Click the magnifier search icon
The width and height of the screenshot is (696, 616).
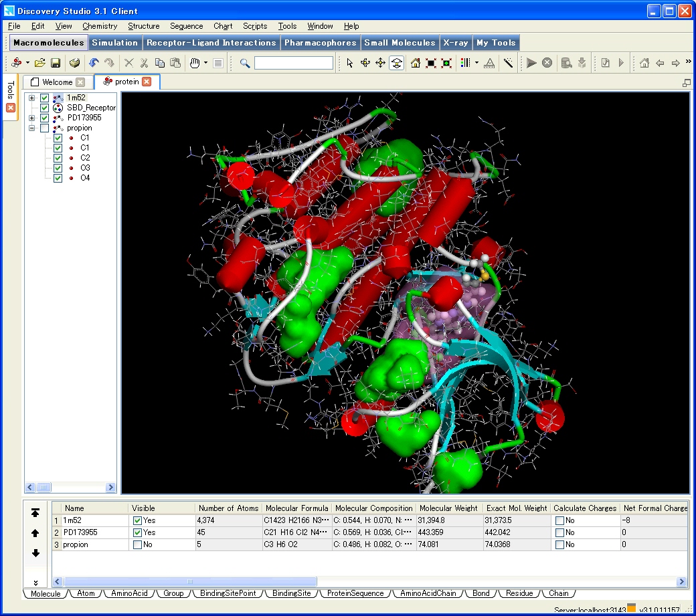click(244, 63)
